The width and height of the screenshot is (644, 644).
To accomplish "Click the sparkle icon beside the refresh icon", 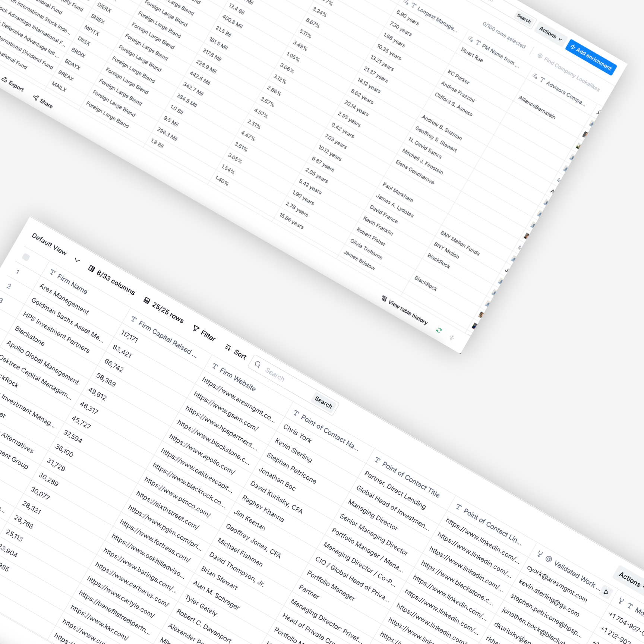I will point(452,337).
